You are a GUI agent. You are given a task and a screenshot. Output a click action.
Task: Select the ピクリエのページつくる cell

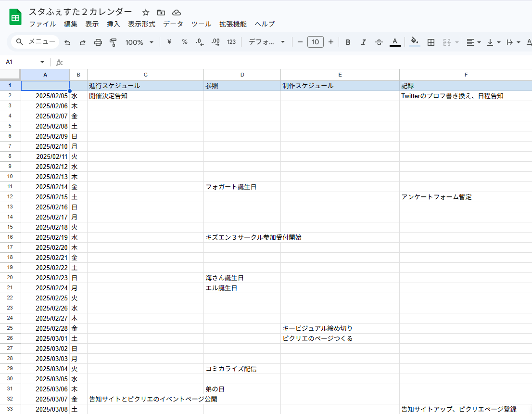coord(340,338)
